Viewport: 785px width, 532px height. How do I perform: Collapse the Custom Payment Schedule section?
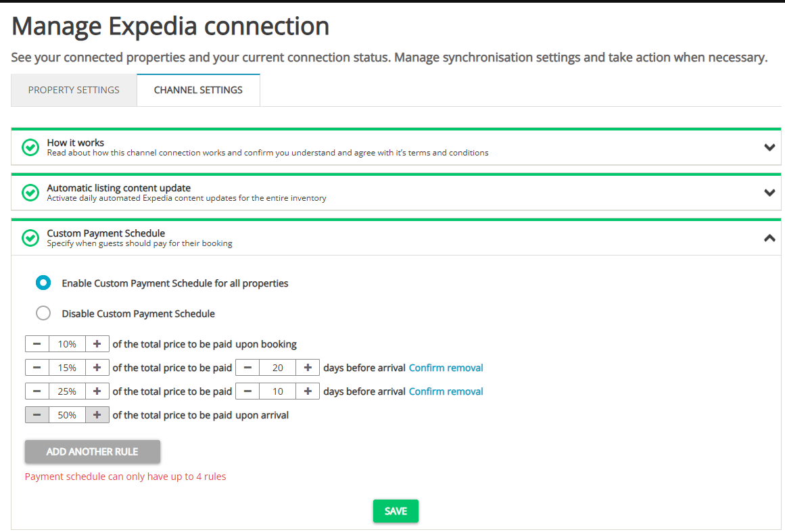(769, 238)
